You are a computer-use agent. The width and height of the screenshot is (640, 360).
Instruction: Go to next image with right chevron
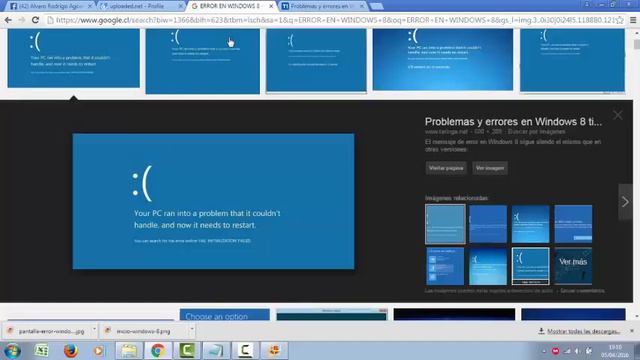pos(625,202)
